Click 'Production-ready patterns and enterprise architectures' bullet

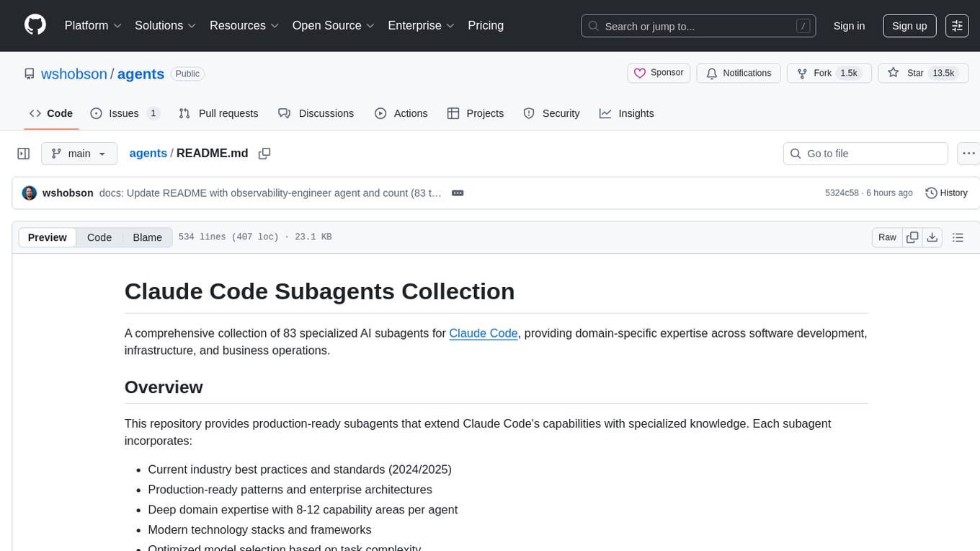coord(290,490)
